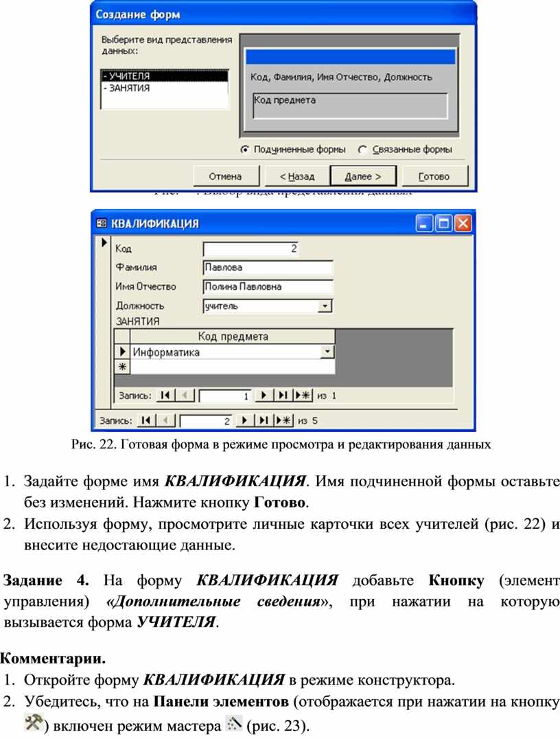The width and height of the screenshot is (560, 739).
Task: Maximize the КВАЛИФИКАЦИЯ window
Action: [443, 223]
